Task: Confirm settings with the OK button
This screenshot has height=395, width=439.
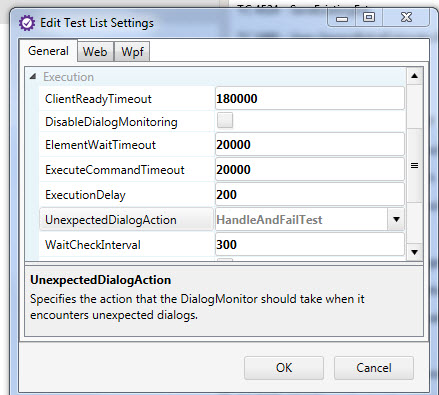Action: 284,368
